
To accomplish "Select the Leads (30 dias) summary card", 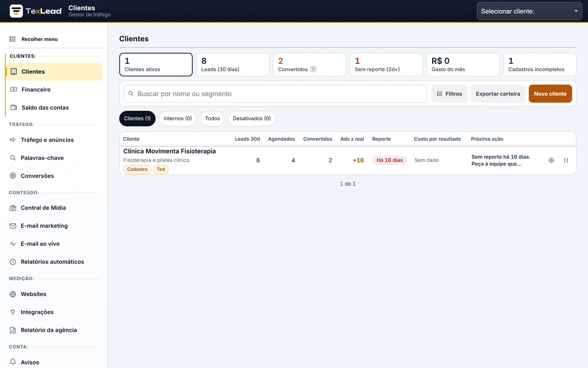I will click(233, 65).
